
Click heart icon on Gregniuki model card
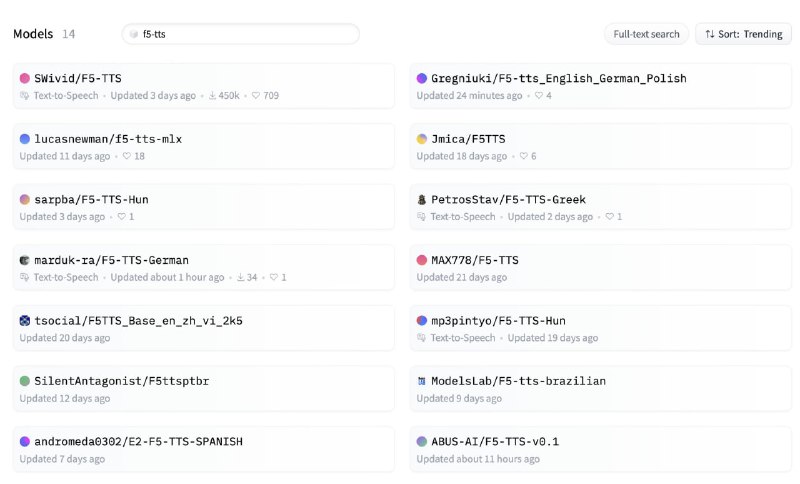(x=538, y=95)
